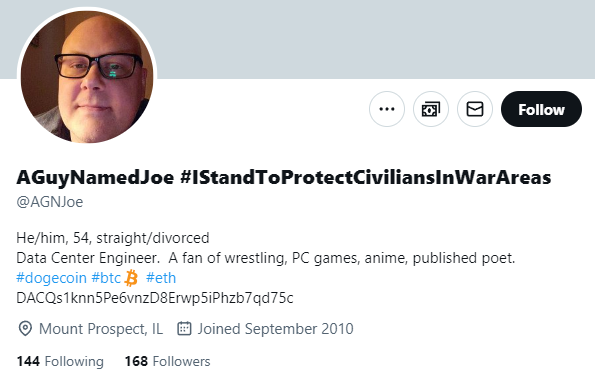Open AGuyNamedJoe's profile photo
This screenshot has width=595, height=379.
(x=87, y=77)
